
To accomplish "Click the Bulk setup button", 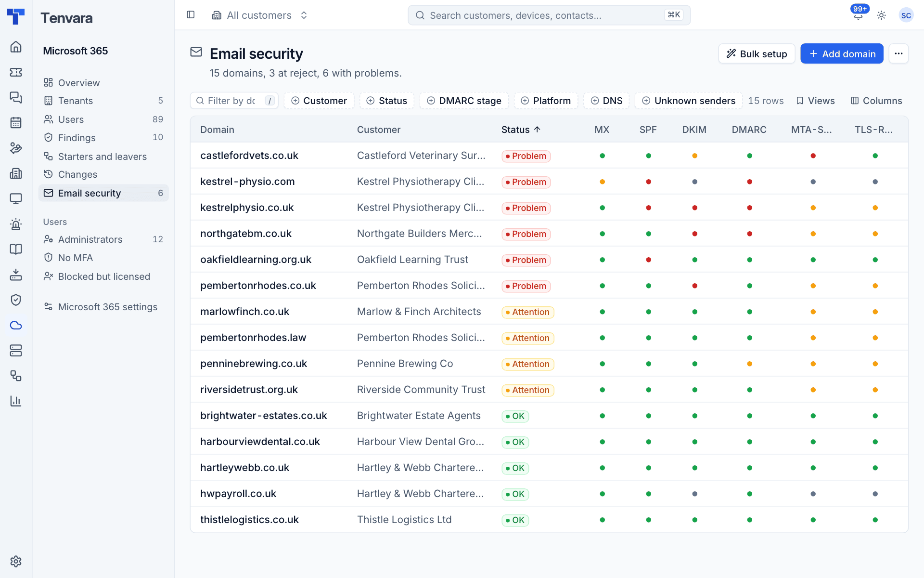I will tap(757, 54).
